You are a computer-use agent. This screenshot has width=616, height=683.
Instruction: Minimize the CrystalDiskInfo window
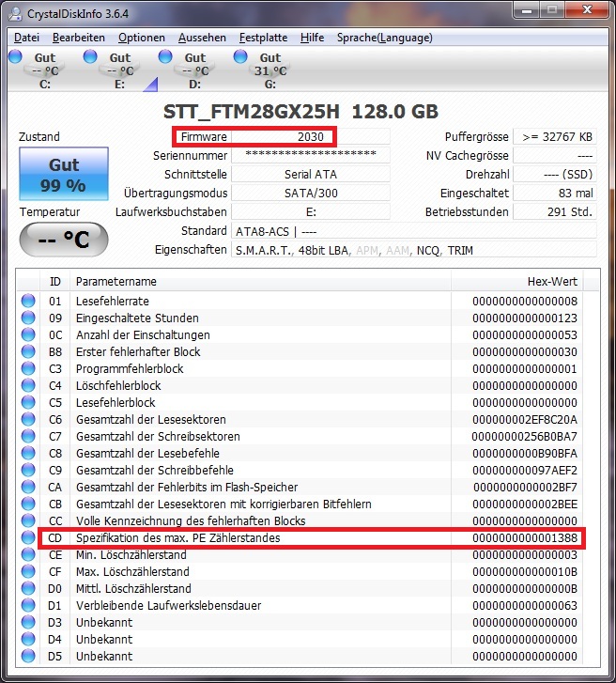coord(526,10)
